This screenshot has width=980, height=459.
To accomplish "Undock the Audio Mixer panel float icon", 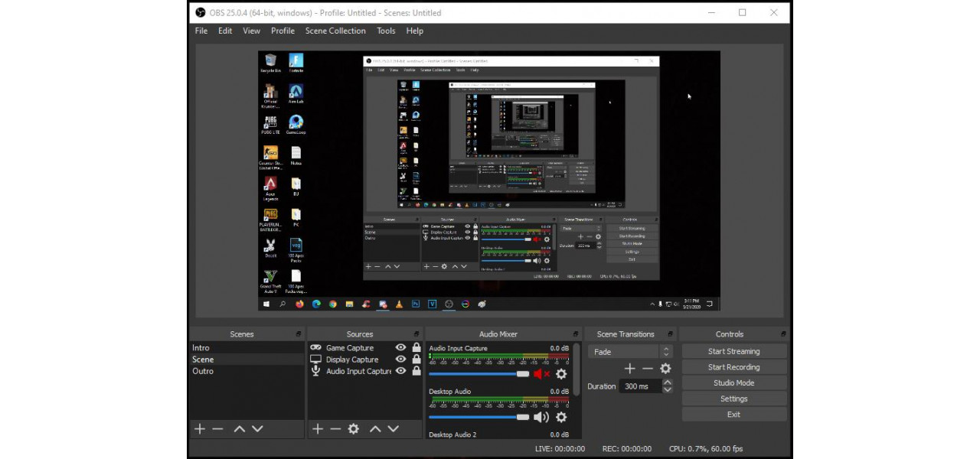I will (x=576, y=334).
